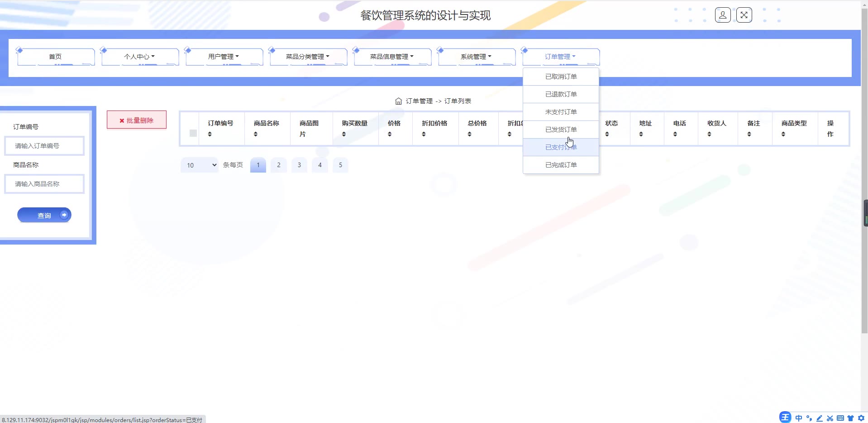Expand the 用户管理 dropdown menu
The width and height of the screenshot is (868, 423).
click(x=224, y=57)
